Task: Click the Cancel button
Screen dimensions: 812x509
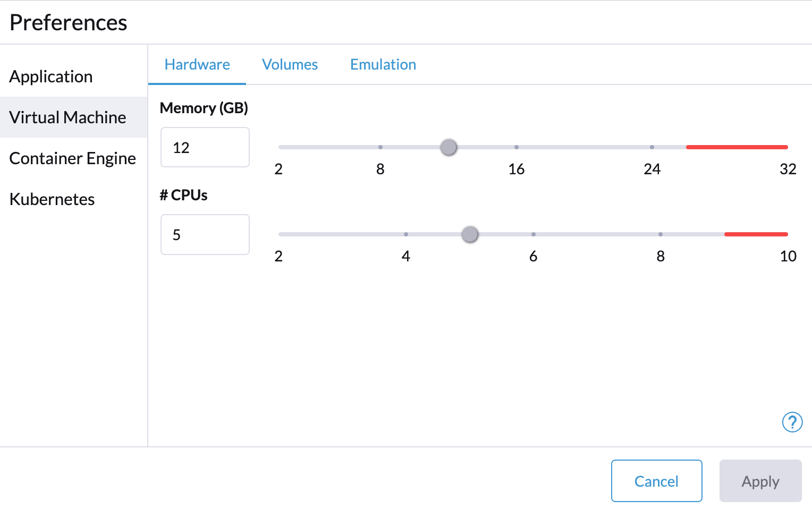Action: pyautogui.click(x=656, y=481)
